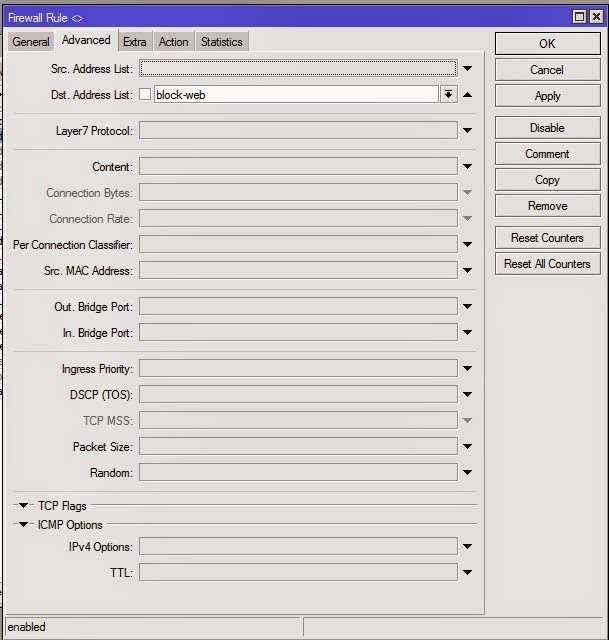The height and width of the screenshot is (640, 609).
Task: Collapse the Dst. Address List field
Action: tap(468, 95)
